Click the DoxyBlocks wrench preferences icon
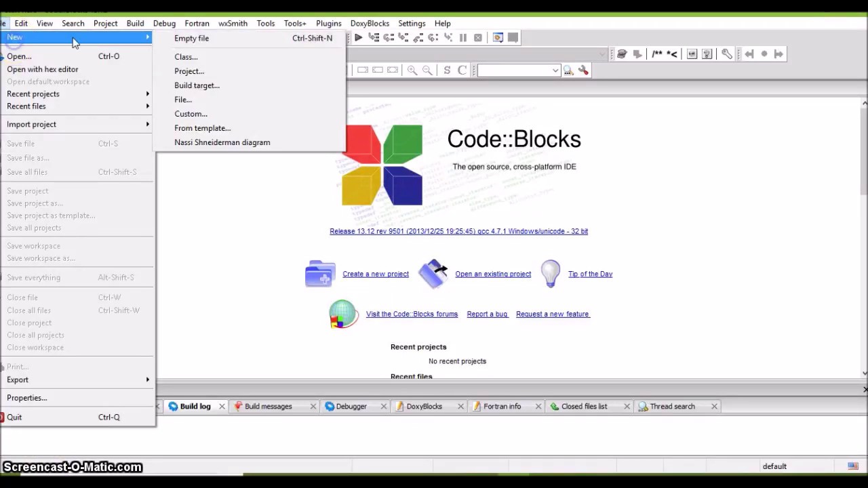The width and height of the screenshot is (868, 488). click(x=727, y=54)
